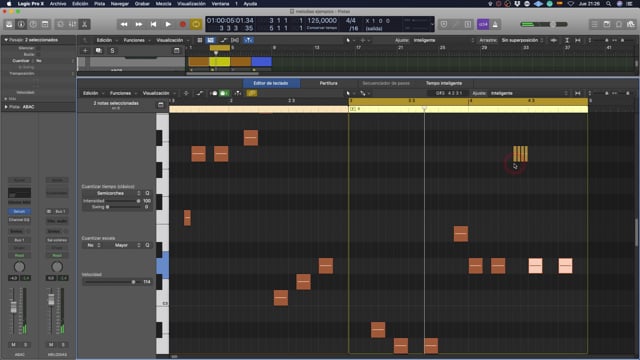Click the Fast Forward transport button
This screenshot has height=360, width=640.
tap(139, 24)
